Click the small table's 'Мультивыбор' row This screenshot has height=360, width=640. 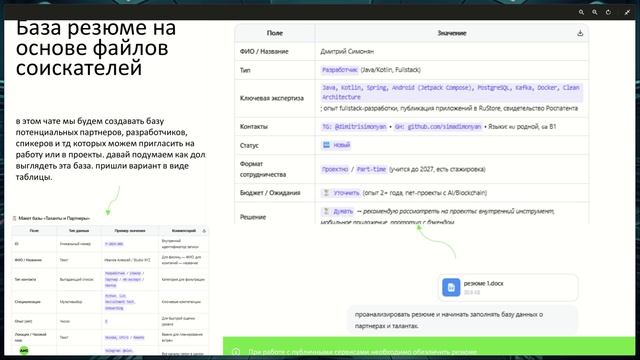(110, 302)
